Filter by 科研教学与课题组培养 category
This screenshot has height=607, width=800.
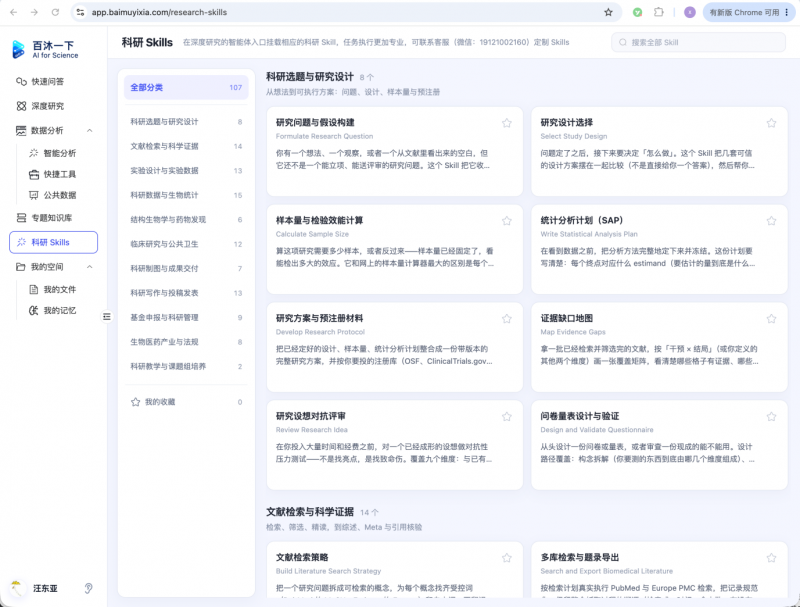(x=186, y=367)
